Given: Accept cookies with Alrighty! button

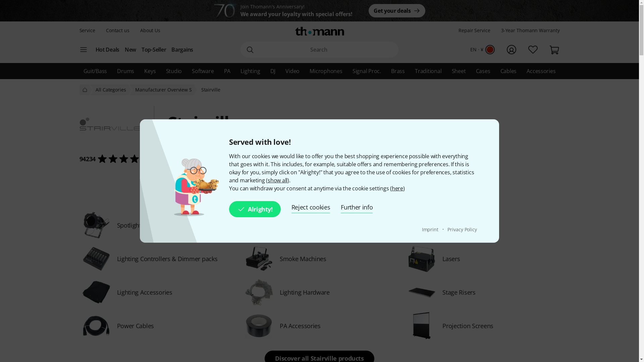Looking at the screenshot, I should pos(255,209).
